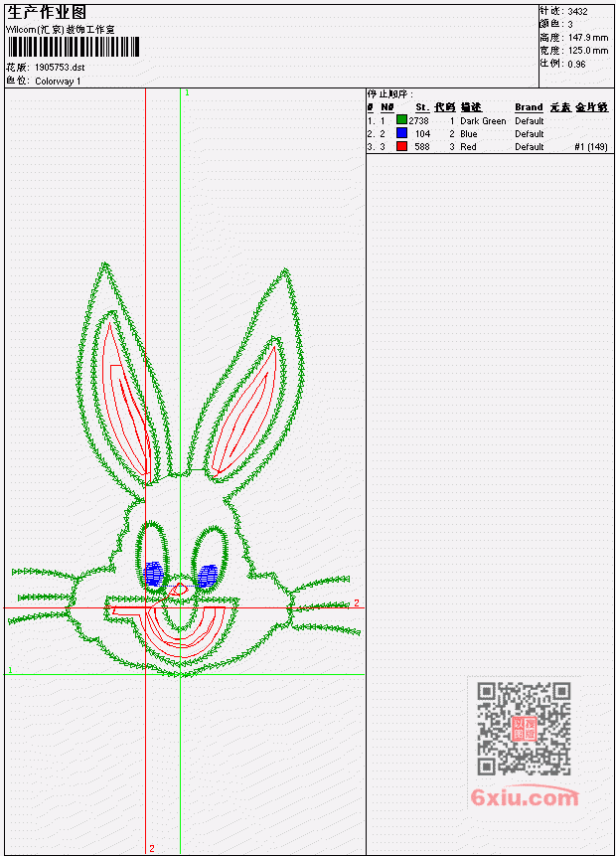
Task: Click the '颜色: 3' colors count line
Action: [556, 24]
